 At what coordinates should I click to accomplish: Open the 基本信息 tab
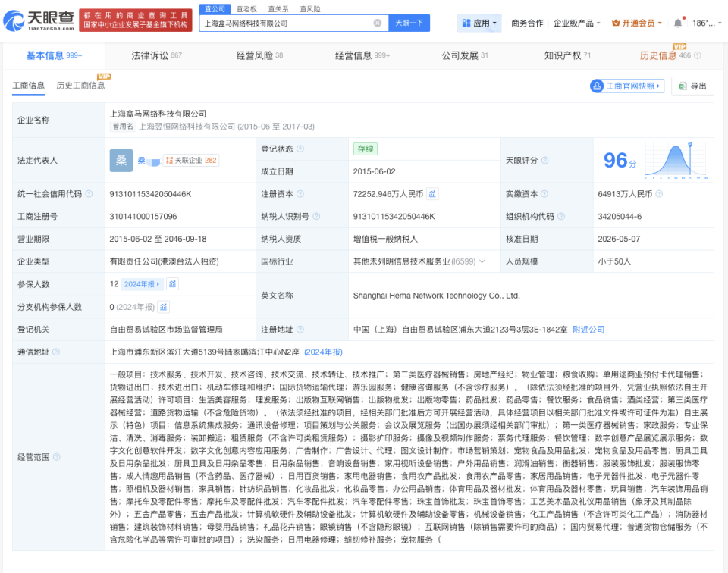coord(54,55)
